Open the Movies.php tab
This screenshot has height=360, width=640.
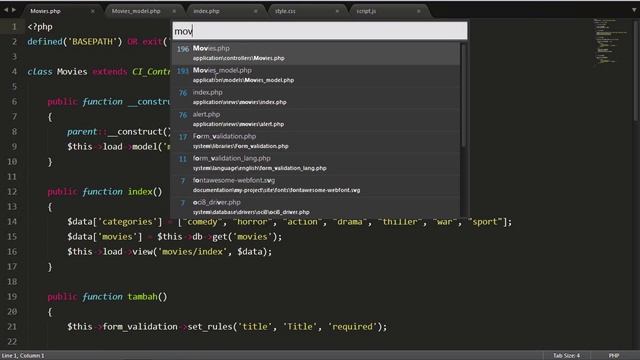[45, 11]
